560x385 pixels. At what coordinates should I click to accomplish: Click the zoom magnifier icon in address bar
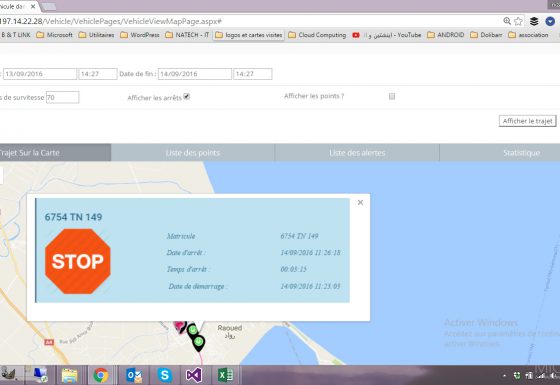tap(507, 21)
